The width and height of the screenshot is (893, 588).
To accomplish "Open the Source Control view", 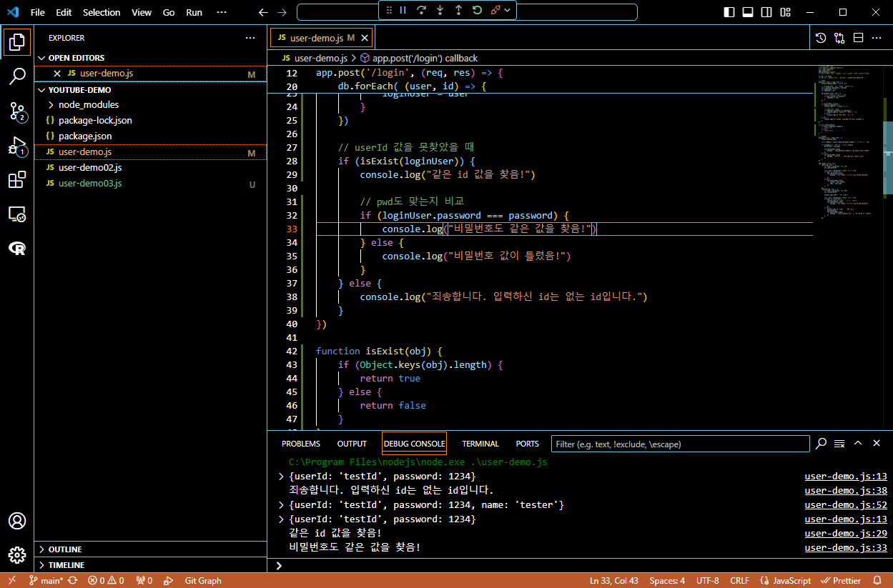I will click(17, 111).
